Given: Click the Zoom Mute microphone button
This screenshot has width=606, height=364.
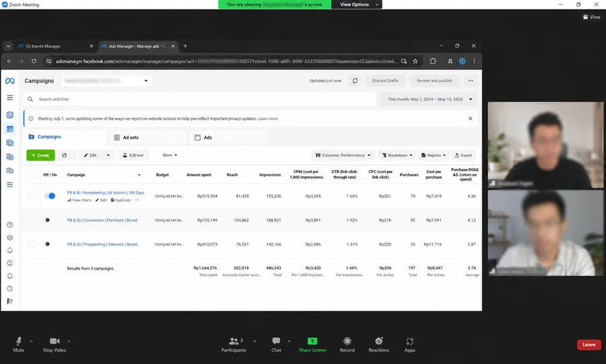Looking at the screenshot, I should (19, 344).
